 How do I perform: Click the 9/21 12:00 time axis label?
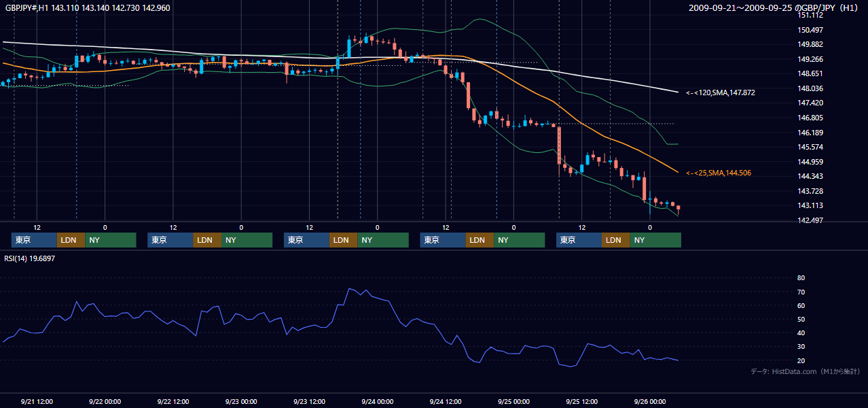pyautogui.click(x=37, y=401)
